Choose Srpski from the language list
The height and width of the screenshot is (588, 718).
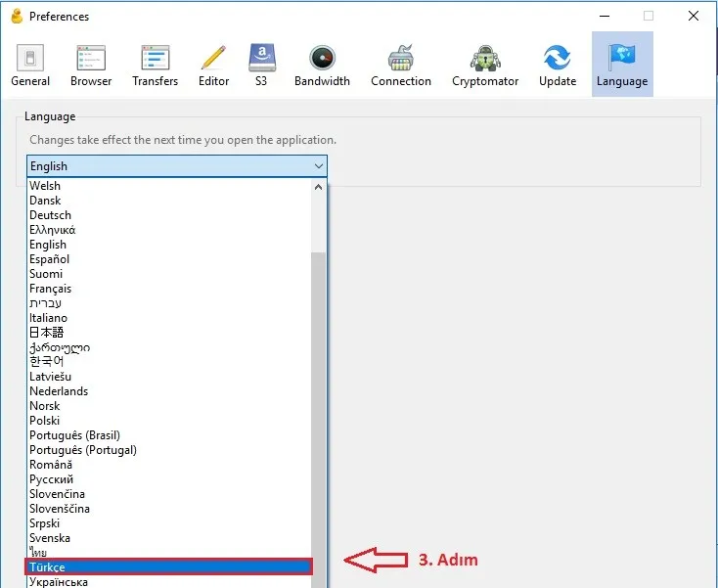pos(169,523)
